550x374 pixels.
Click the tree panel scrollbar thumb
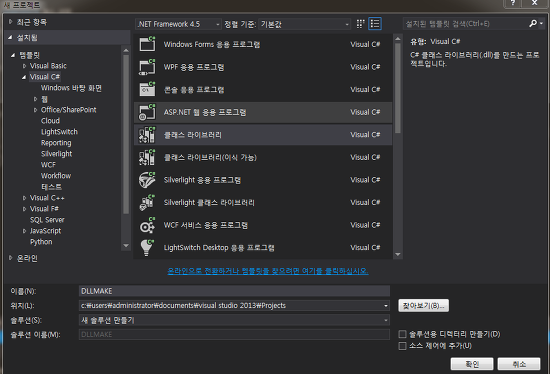tap(126, 134)
